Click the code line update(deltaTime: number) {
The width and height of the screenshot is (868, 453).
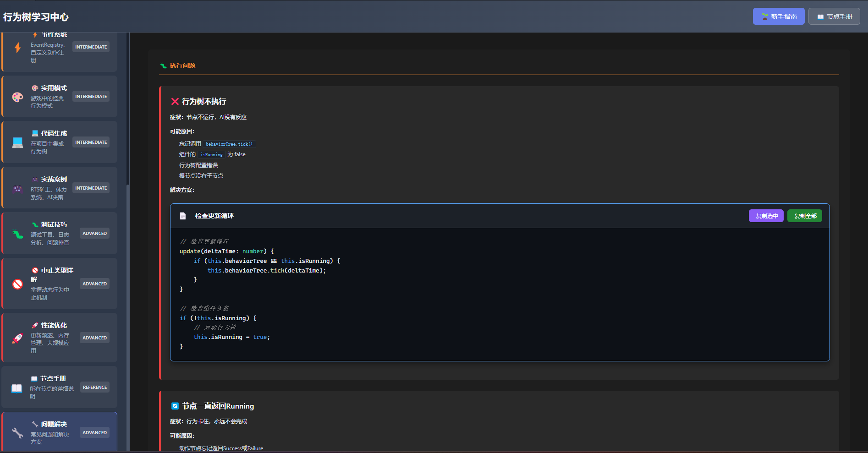[x=227, y=251]
